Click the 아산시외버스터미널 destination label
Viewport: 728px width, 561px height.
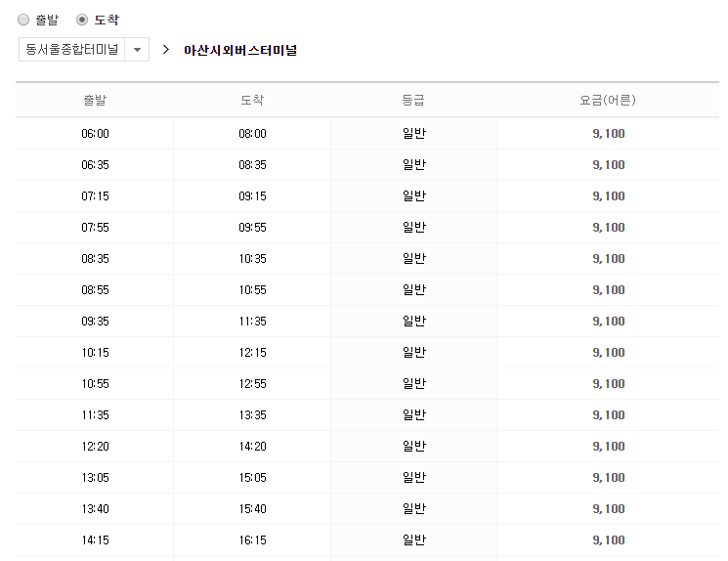(240, 50)
